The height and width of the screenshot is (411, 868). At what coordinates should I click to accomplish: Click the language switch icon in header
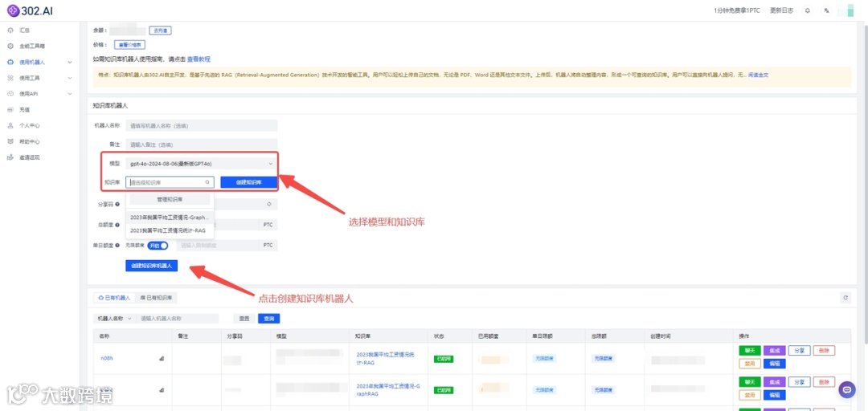click(826, 10)
